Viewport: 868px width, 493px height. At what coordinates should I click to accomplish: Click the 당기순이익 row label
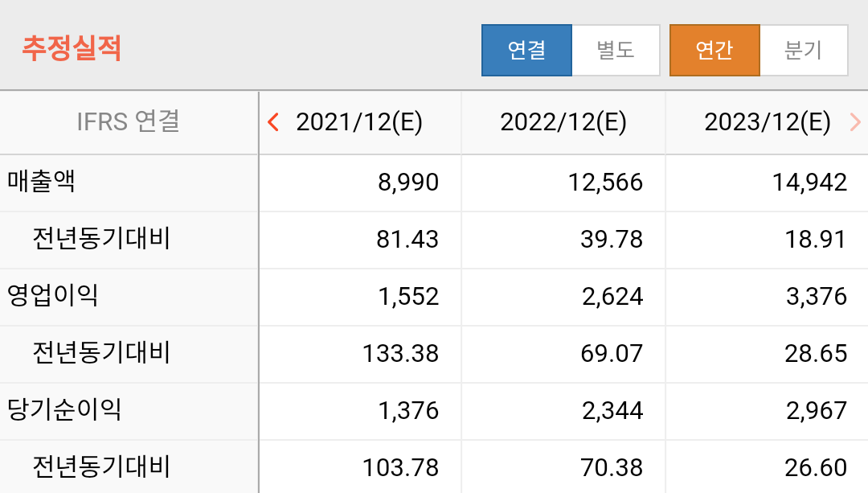64,409
